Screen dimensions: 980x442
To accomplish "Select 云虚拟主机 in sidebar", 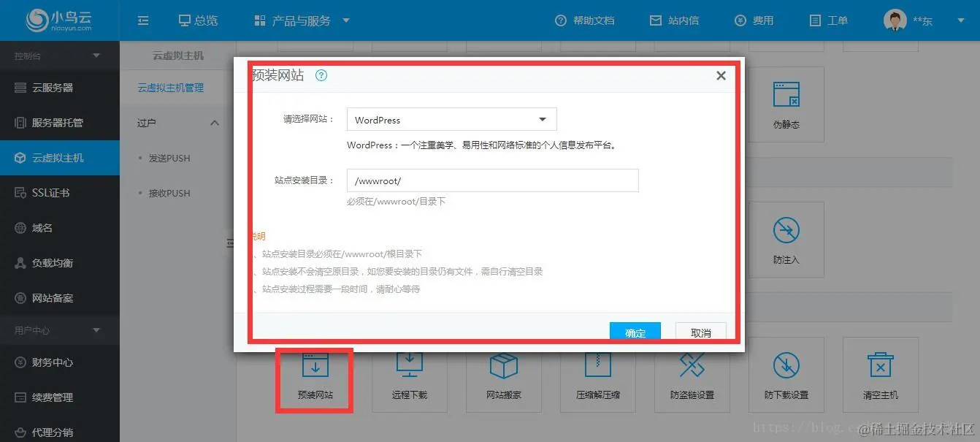I will [x=60, y=158].
